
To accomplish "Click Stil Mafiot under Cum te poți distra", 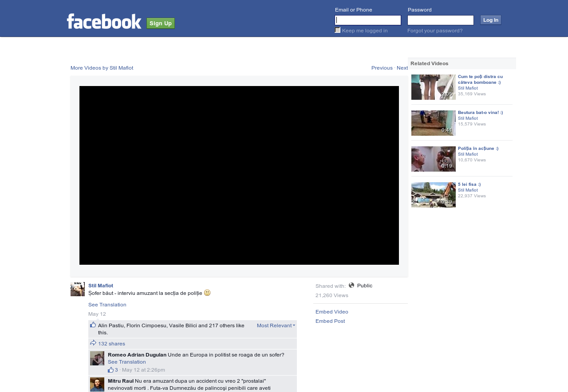I will (468, 88).
